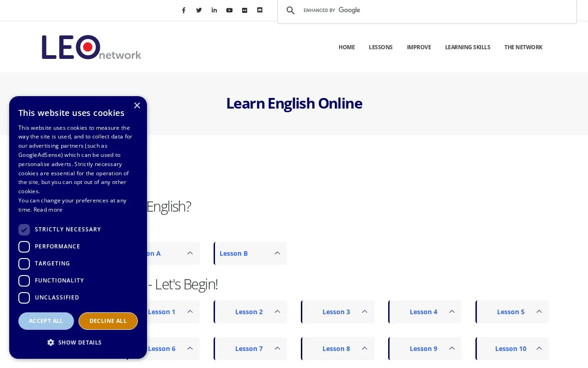Open the Twitter profile icon

pyautogui.click(x=199, y=10)
